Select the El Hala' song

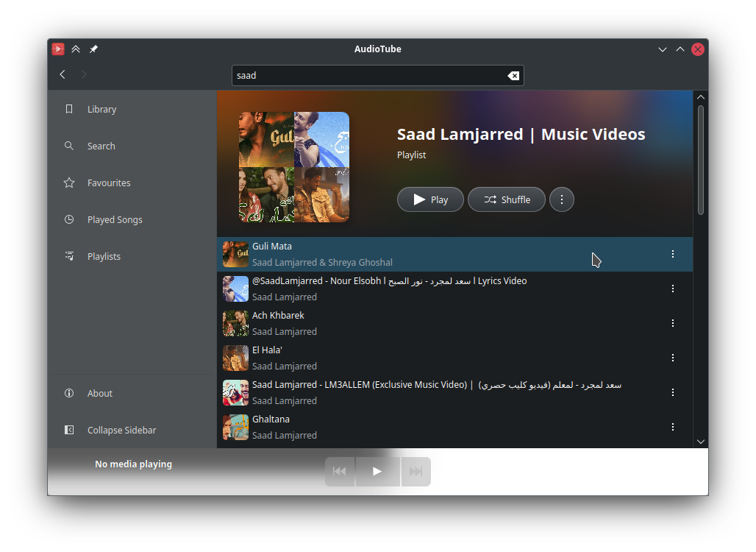pos(454,358)
